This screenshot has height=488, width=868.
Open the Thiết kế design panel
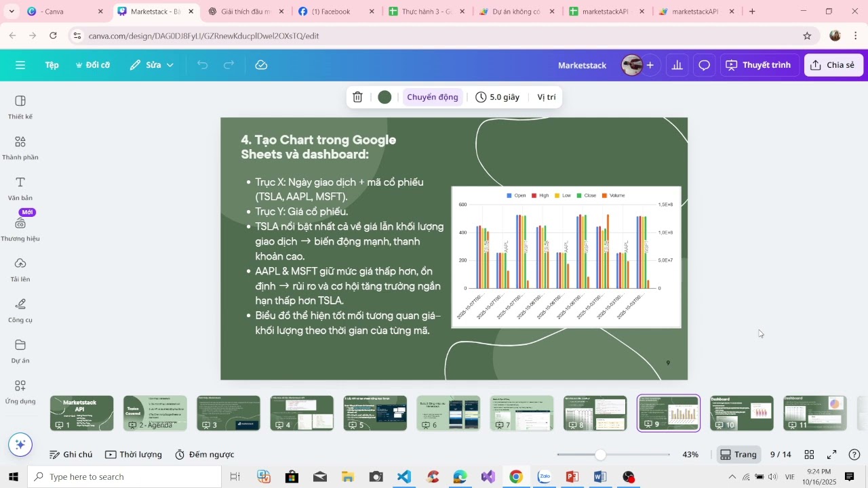click(x=20, y=107)
